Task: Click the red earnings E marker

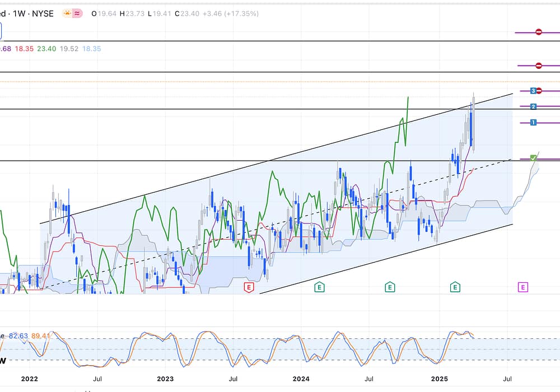Action: pyautogui.click(x=249, y=287)
